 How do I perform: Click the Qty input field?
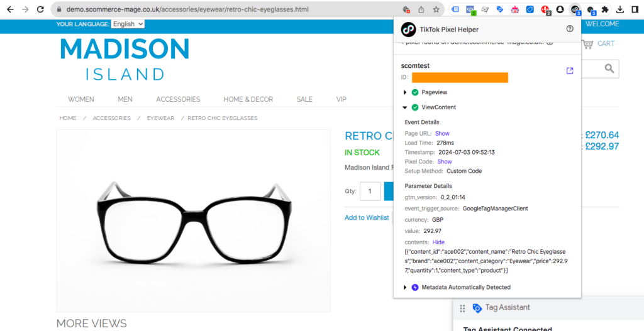(370, 191)
